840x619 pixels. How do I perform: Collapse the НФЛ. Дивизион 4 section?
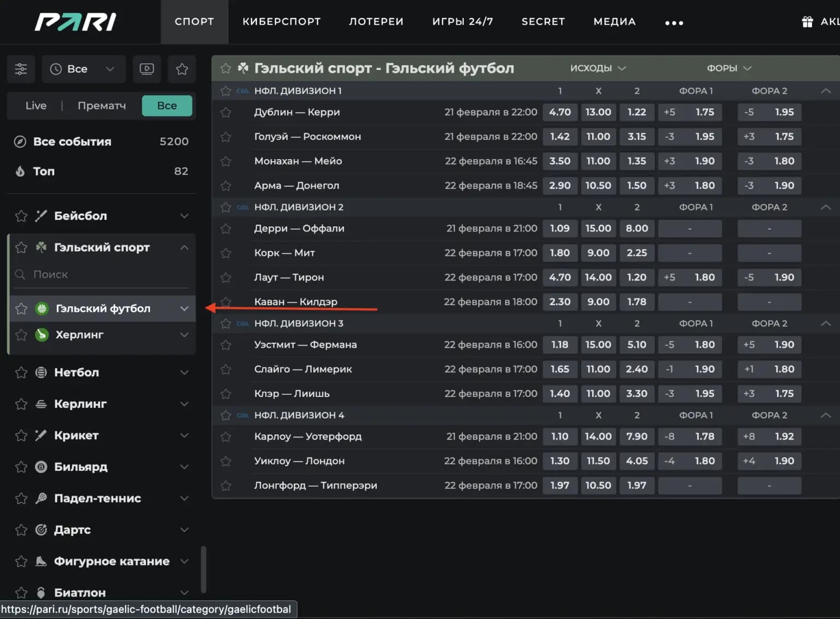pos(826,416)
